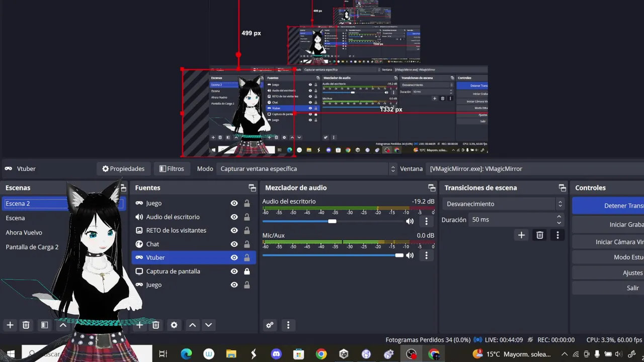Open Desvanecimiento transition type dropdown

[x=503, y=204]
